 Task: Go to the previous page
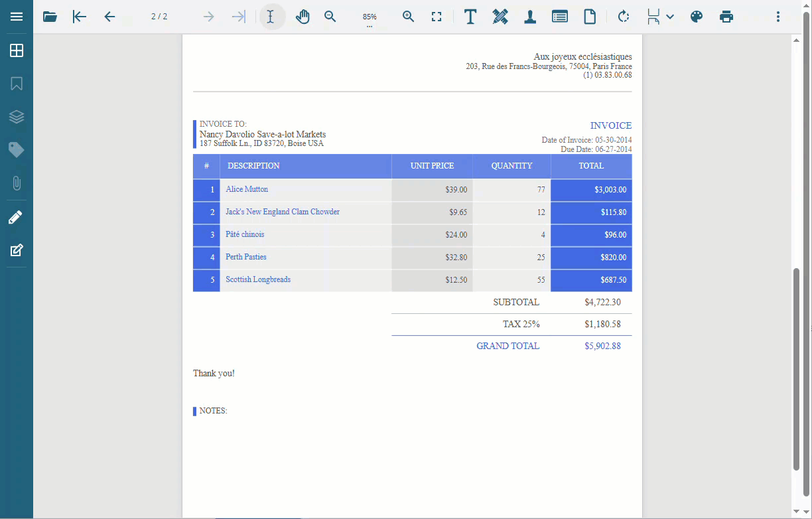click(x=110, y=17)
